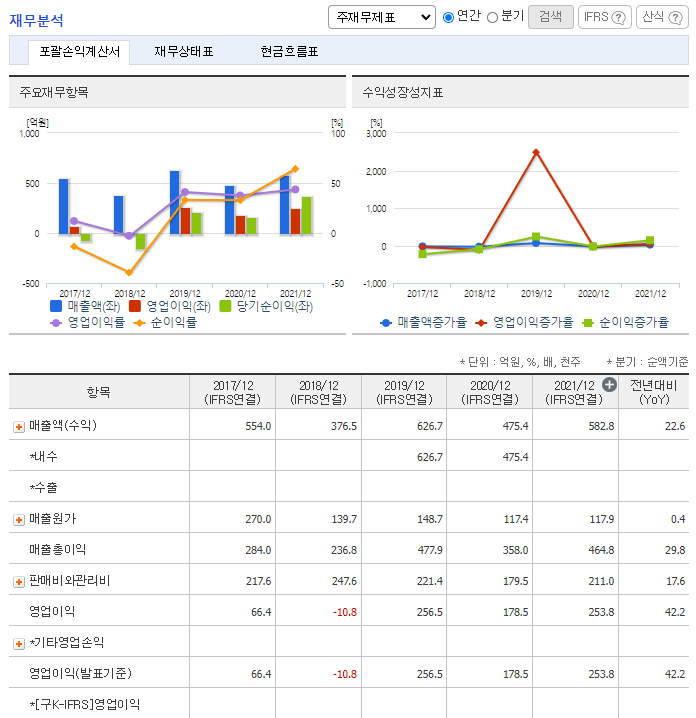Click the IFRS help question mark icon

pyautogui.click(x=619, y=17)
